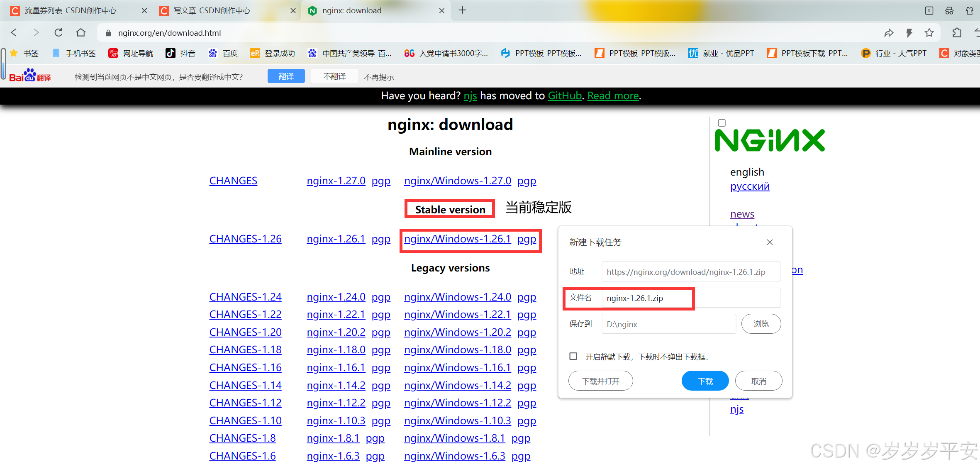Cancel the download with 取消
980x467 pixels.
(x=759, y=381)
